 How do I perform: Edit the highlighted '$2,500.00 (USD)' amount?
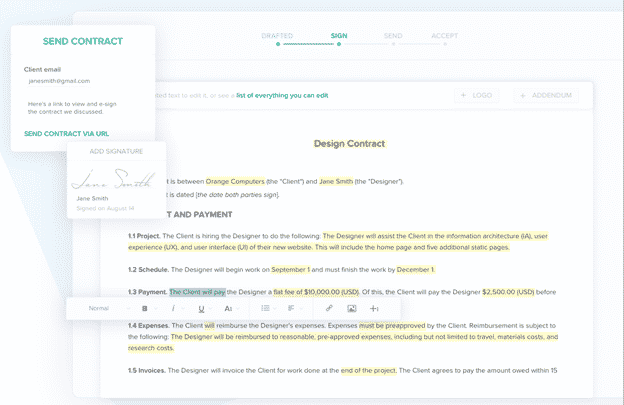[x=508, y=292]
